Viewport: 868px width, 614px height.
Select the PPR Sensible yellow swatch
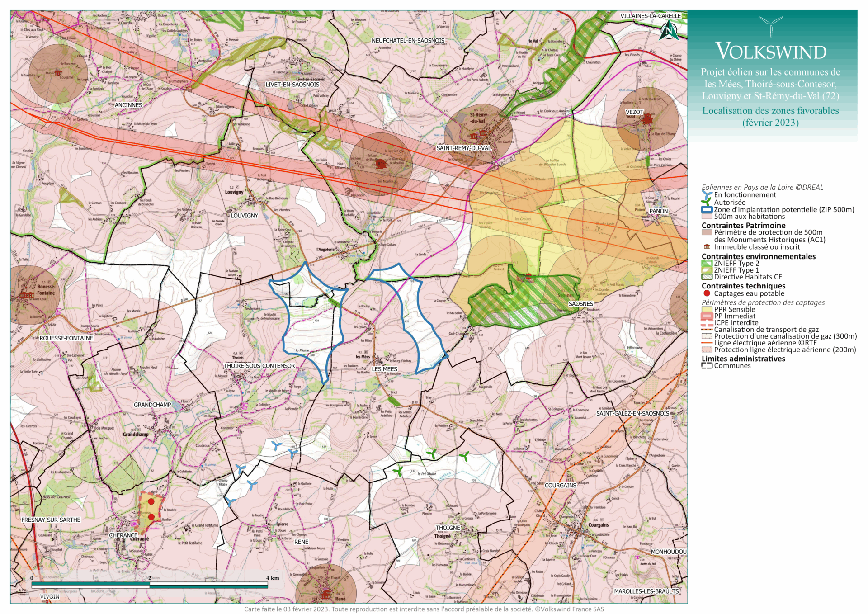[707, 309]
